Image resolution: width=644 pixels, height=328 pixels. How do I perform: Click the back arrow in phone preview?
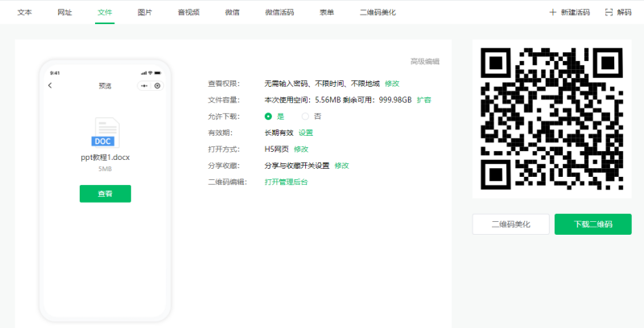click(50, 85)
